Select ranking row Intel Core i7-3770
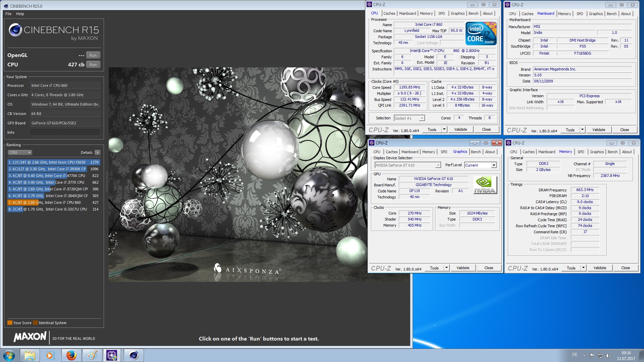The image size is (644, 362). pyautogui.click(x=54, y=182)
